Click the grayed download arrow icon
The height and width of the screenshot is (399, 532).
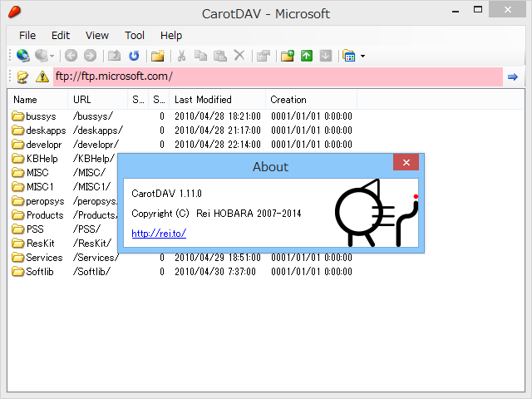click(326, 56)
